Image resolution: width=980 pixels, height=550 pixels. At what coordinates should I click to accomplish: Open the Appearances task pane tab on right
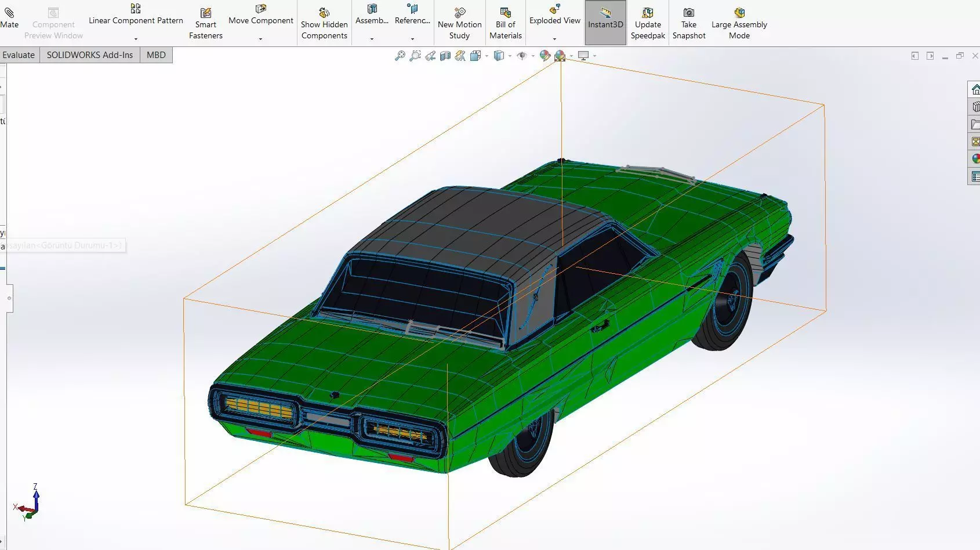click(975, 159)
